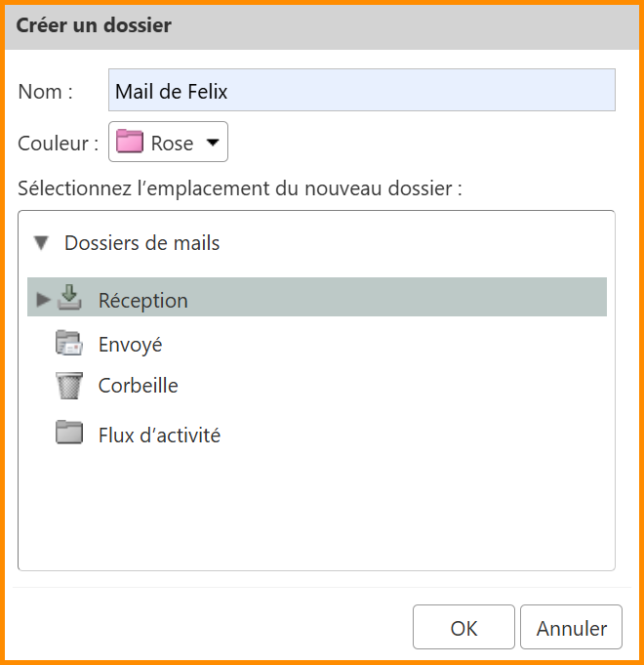This screenshot has height=665, width=644.
Task: Click the Rose color name text
Action: 172,144
